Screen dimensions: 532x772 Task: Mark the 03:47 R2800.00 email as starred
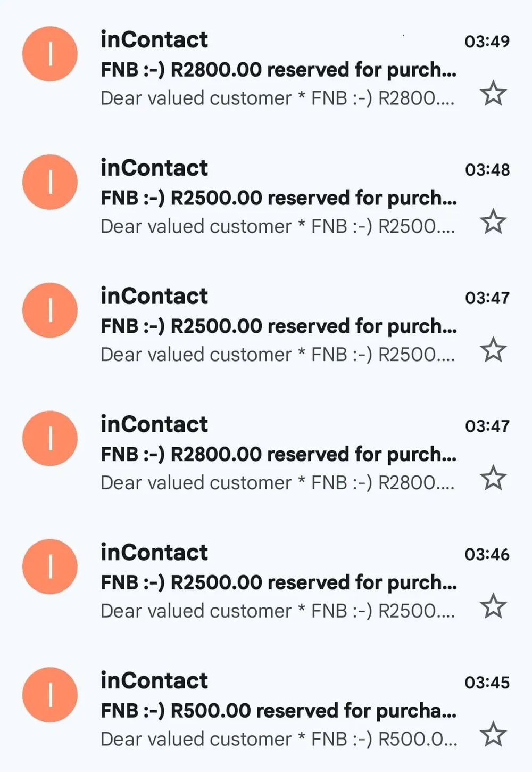point(493,478)
